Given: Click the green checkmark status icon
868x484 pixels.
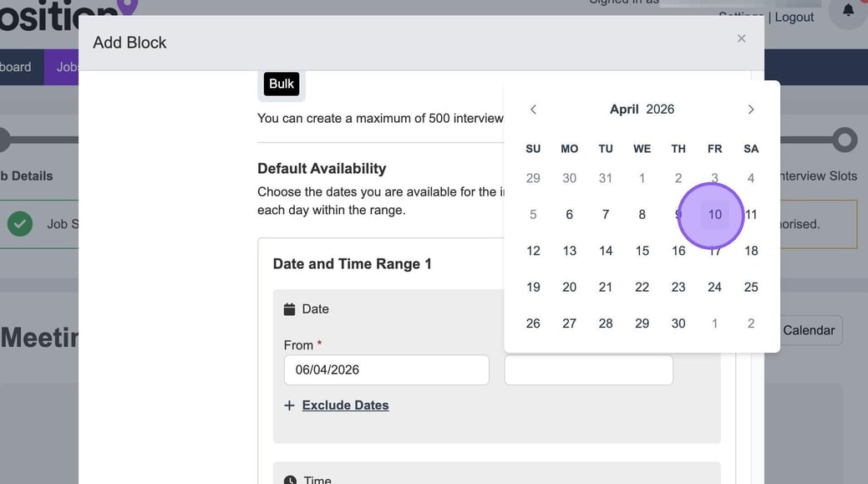Looking at the screenshot, I should 20,224.
